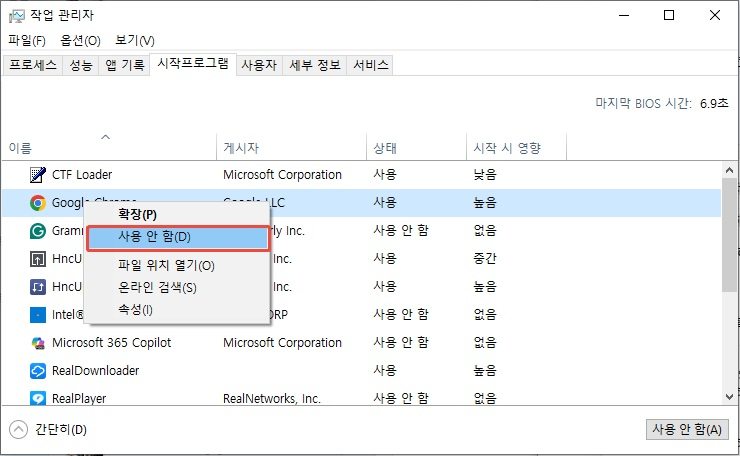Sort by the 게시자 column header
The image size is (740, 456).
291,148
